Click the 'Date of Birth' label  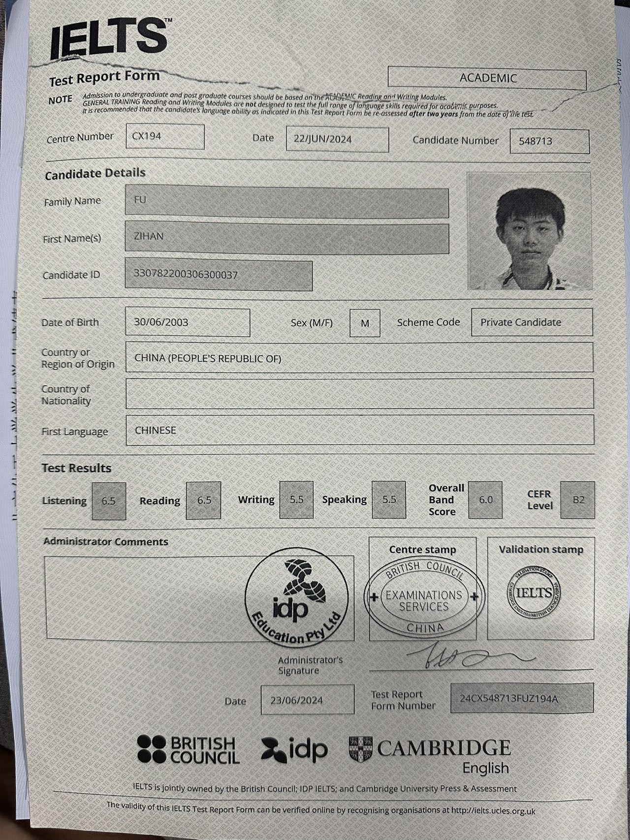click(x=70, y=322)
